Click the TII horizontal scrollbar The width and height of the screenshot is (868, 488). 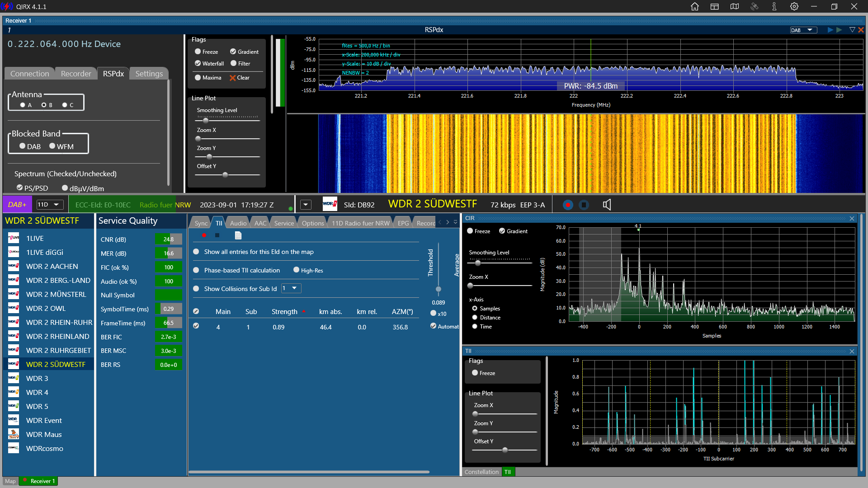tap(309, 472)
